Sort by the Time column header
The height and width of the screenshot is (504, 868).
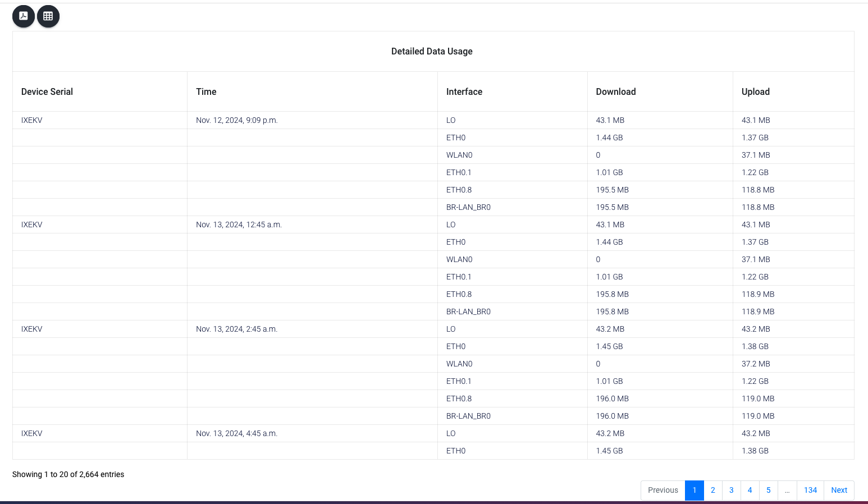(206, 91)
